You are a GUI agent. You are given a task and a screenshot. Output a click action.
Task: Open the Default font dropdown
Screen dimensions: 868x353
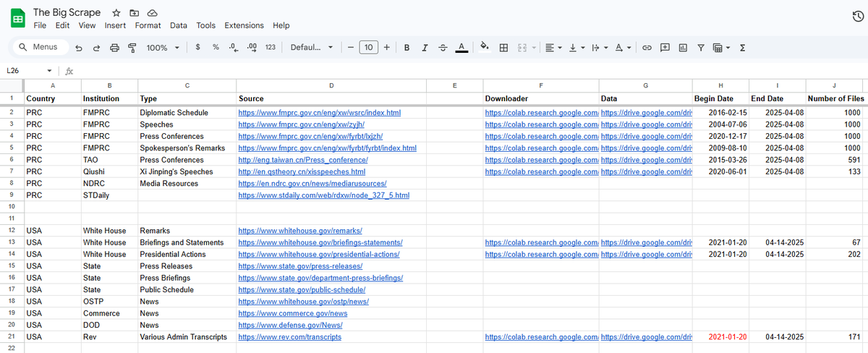(x=311, y=48)
